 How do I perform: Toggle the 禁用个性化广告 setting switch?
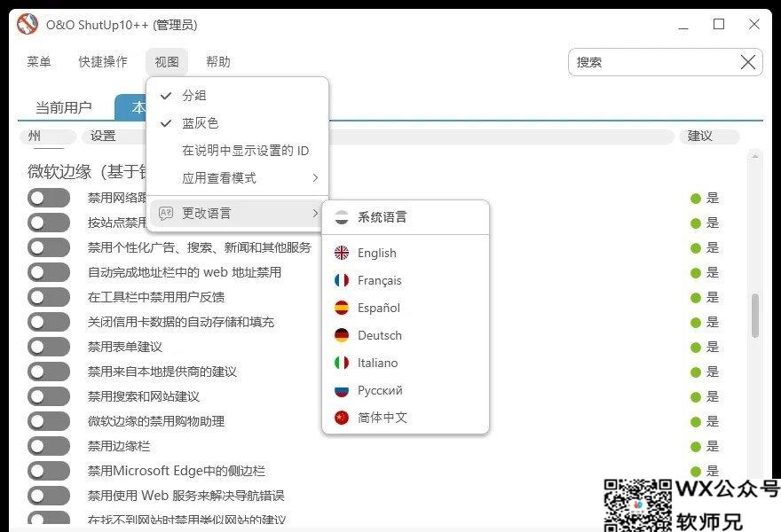point(49,247)
